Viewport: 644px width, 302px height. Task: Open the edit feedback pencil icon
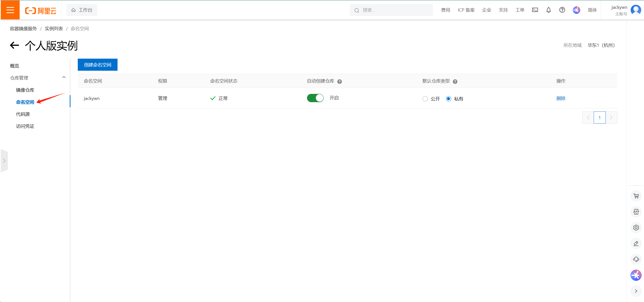636,244
